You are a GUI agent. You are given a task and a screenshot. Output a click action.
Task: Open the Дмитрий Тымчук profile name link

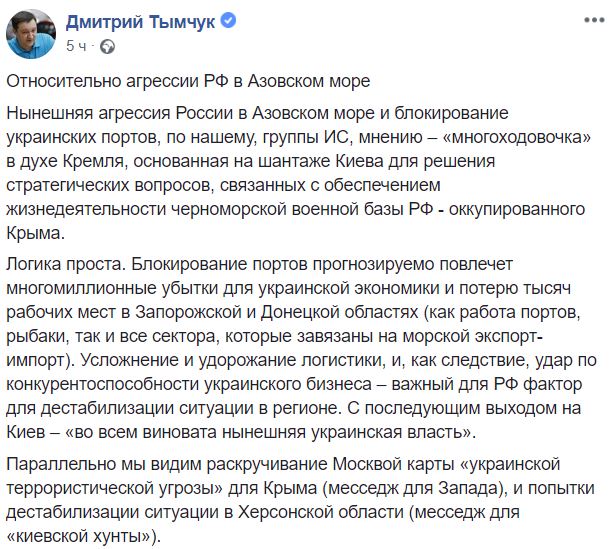(x=140, y=22)
